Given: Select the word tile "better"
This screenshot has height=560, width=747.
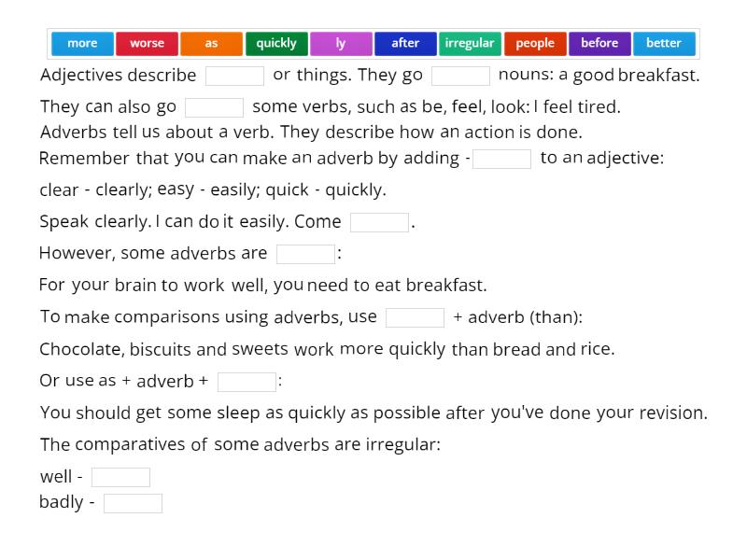Looking at the screenshot, I should (x=663, y=43).
